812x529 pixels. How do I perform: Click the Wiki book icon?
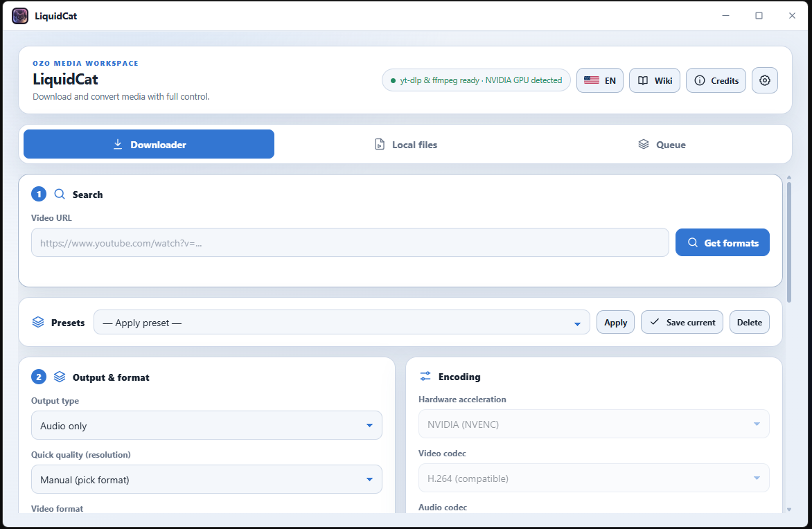click(x=643, y=81)
